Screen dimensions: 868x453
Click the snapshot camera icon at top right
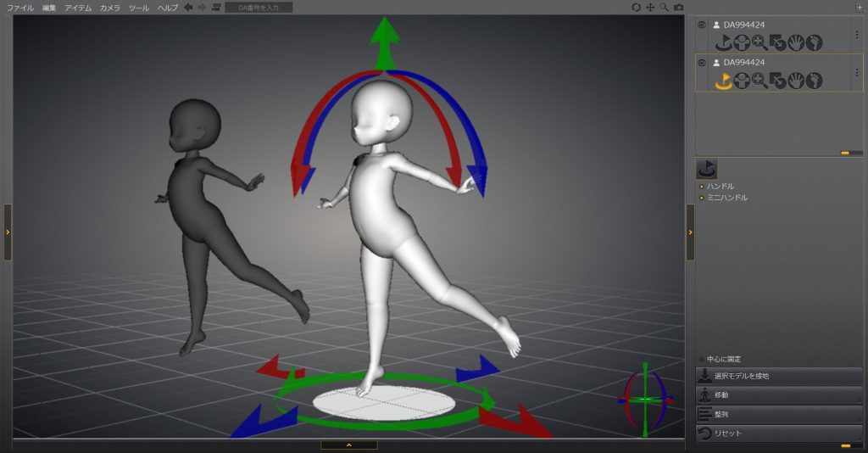point(678,7)
